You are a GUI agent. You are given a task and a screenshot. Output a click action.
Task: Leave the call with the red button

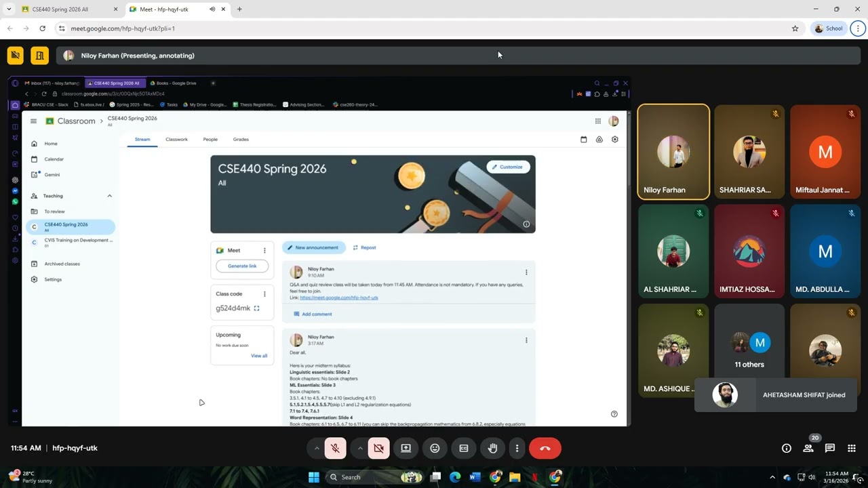click(x=545, y=448)
